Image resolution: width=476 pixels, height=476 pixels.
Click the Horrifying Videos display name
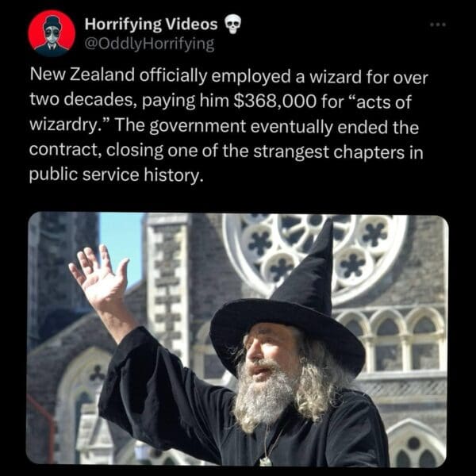pos(152,25)
